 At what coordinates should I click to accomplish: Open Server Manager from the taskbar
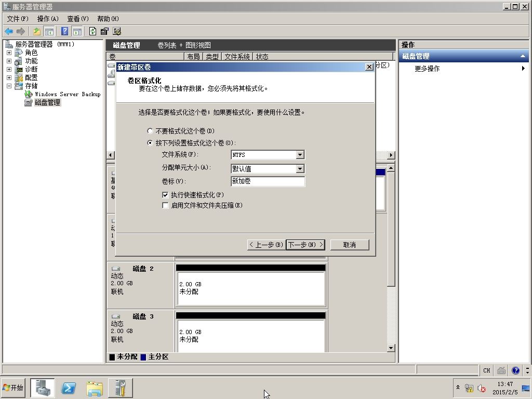[x=43, y=388]
